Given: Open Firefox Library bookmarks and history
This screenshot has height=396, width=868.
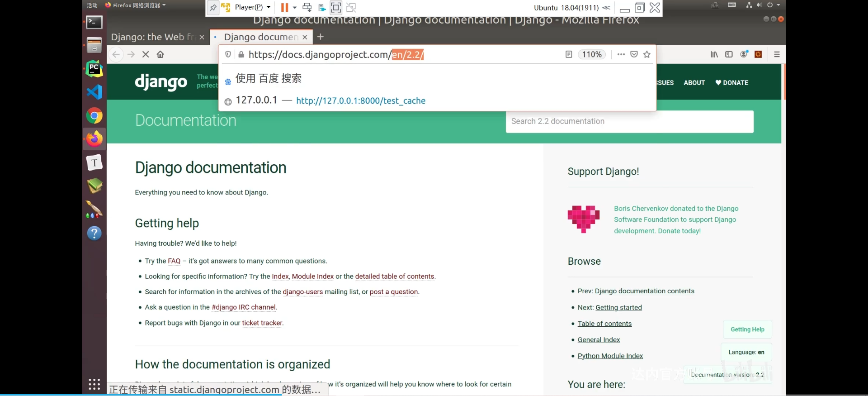Looking at the screenshot, I should (x=714, y=54).
